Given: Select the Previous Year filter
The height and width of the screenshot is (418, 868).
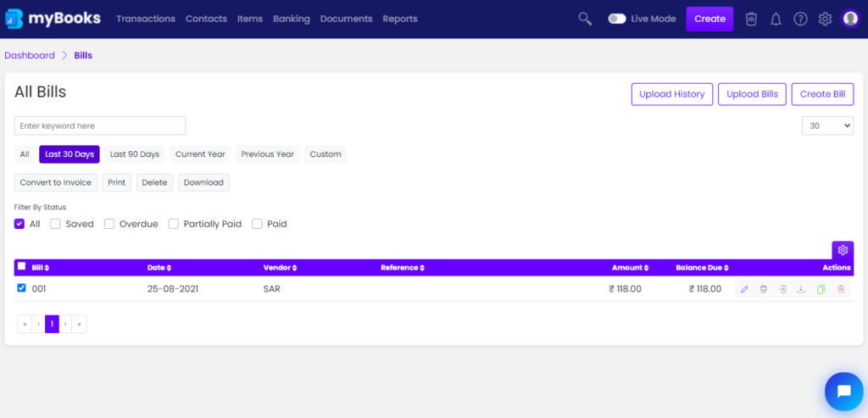Looking at the screenshot, I should pyautogui.click(x=267, y=154).
